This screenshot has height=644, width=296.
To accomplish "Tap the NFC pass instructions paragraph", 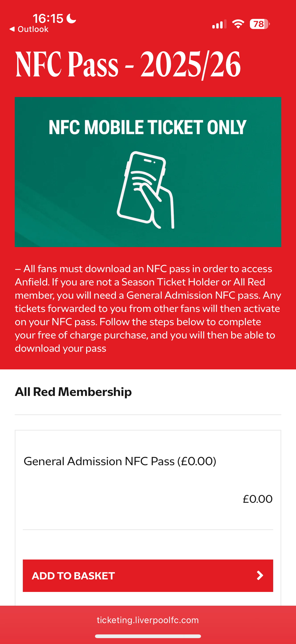I will (x=148, y=308).
